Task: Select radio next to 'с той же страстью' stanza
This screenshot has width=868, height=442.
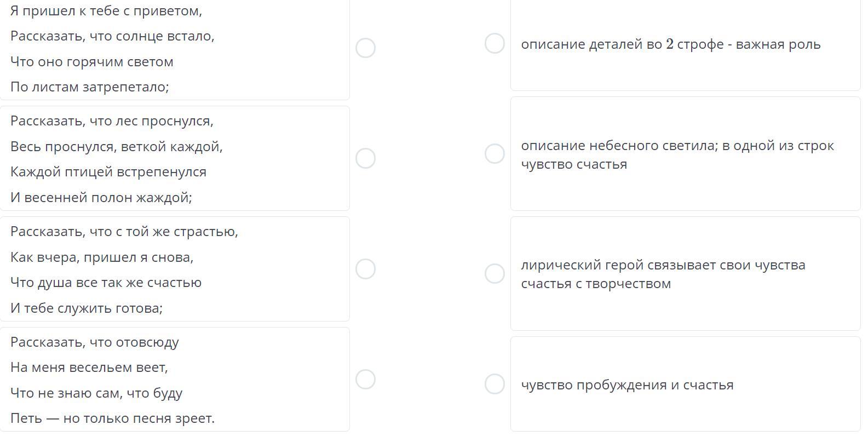Action: pos(365,269)
